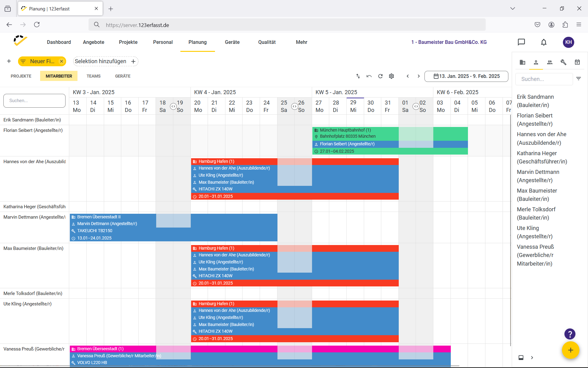Screen dimensions: 588x368
Task: Open the absence calendar icon on the right
Action: [x=577, y=62]
